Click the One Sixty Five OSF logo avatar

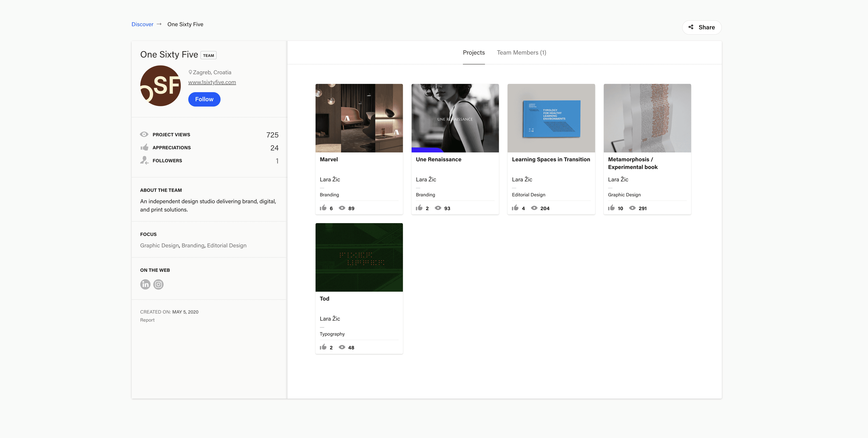pos(160,86)
